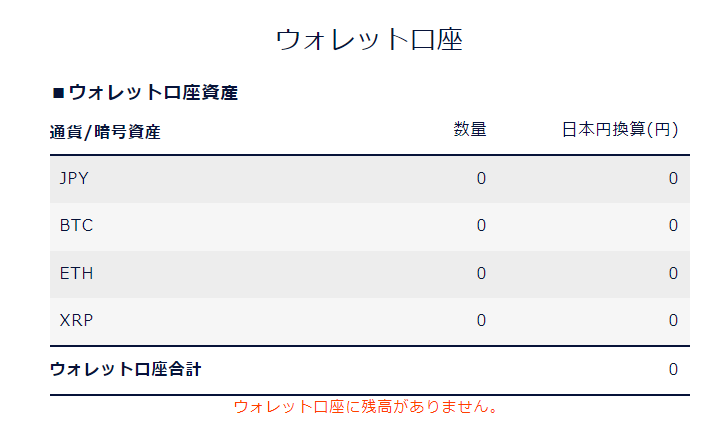
Task: Click the 数量 column header
Action: pos(469,129)
